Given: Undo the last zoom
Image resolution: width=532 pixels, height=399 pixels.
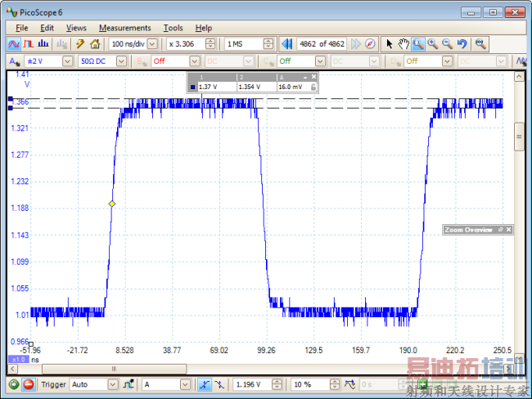Looking at the screenshot, I should click(x=462, y=43).
